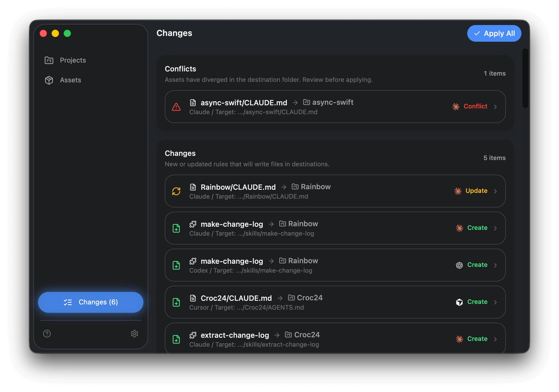Click the Projects folder icon in the sidebar
The height and width of the screenshot is (392, 559).
click(49, 60)
